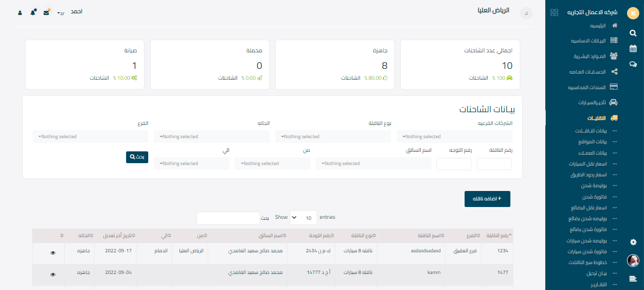Click the رقم اللوحه input field
Viewport: 644px width, 290px height.
tap(453, 164)
